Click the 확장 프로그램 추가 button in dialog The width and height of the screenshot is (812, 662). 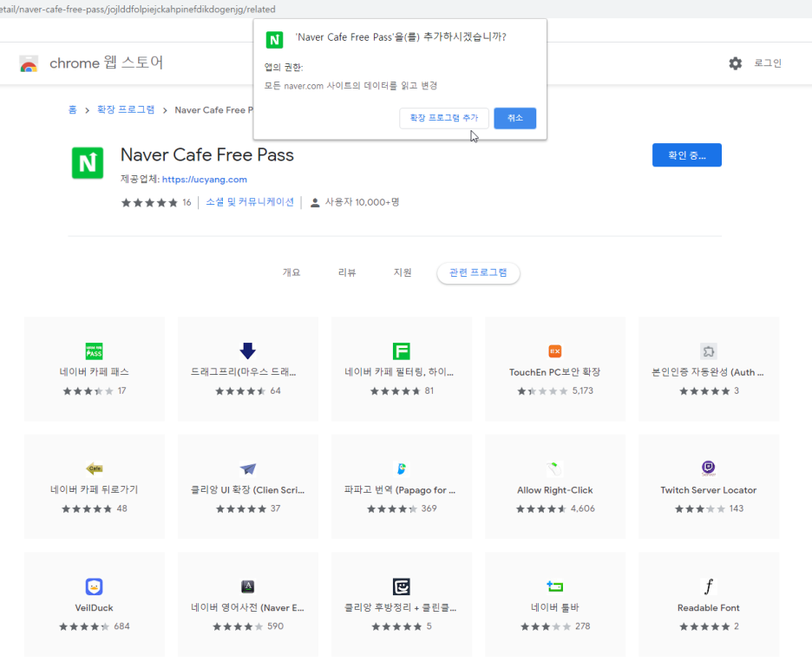[x=444, y=118]
